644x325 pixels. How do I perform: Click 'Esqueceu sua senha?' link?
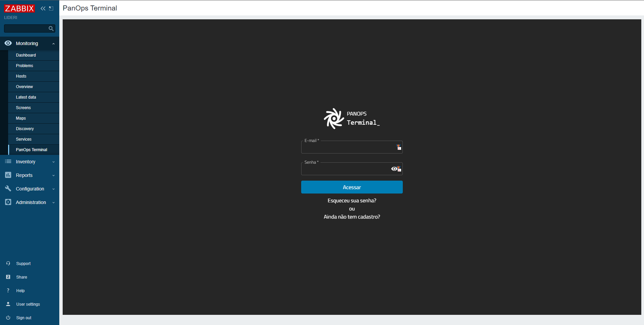(352, 201)
